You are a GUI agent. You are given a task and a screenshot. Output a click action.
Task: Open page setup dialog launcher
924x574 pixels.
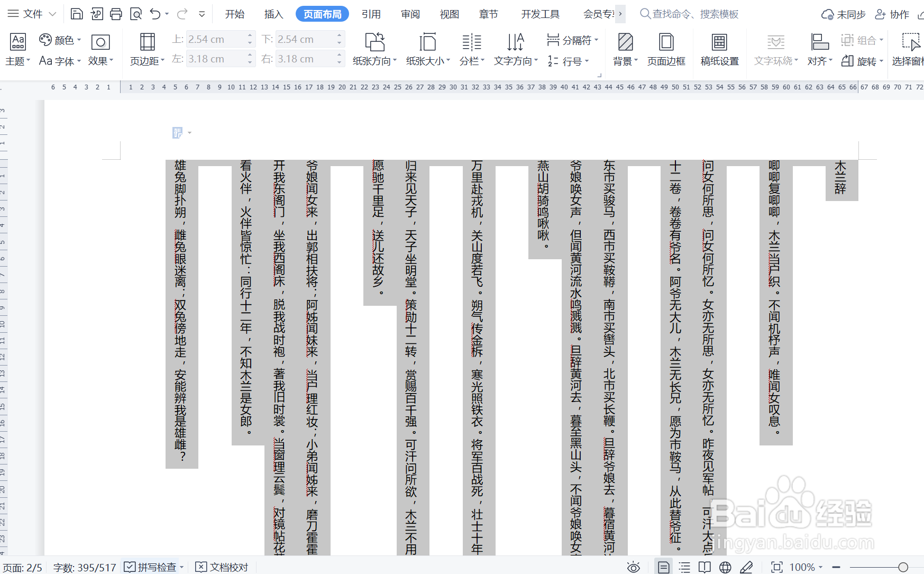600,75
